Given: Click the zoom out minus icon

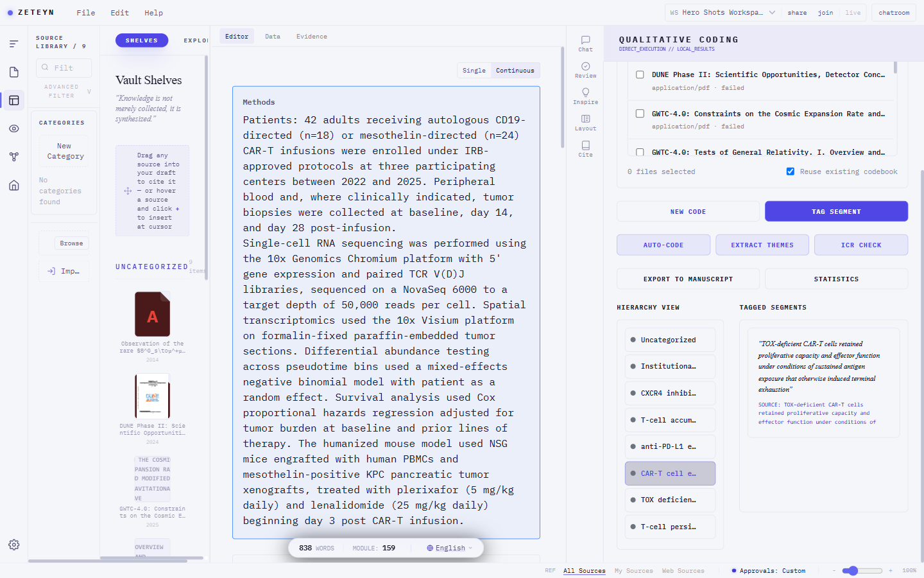Looking at the screenshot, I should tap(834, 570).
